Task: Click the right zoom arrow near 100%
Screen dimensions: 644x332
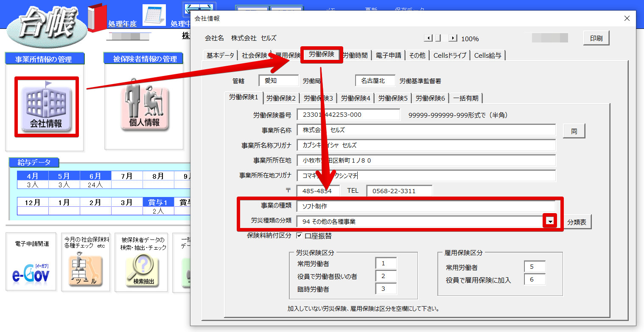Action: pos(453,38)
